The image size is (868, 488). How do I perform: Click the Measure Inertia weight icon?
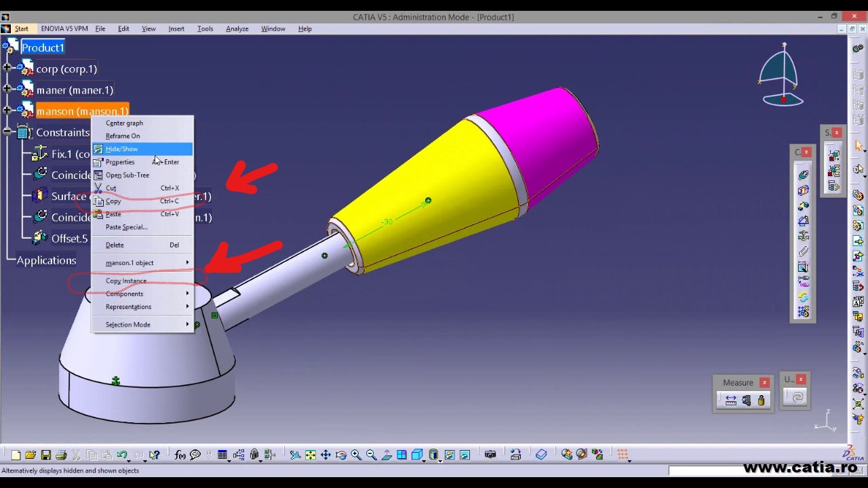pos(761,401)
